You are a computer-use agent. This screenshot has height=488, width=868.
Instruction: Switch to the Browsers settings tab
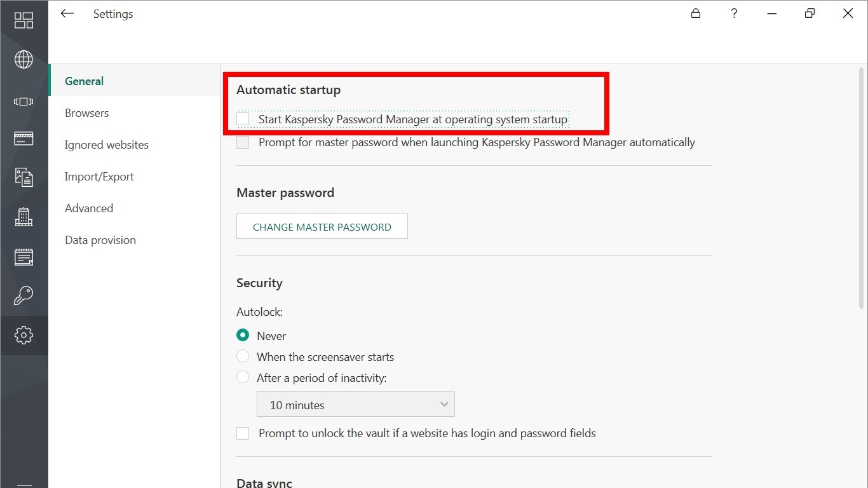(86, 113)
